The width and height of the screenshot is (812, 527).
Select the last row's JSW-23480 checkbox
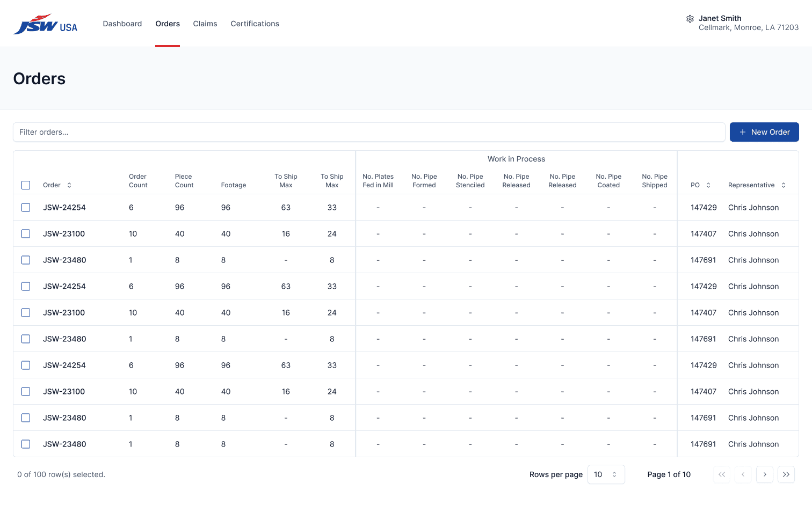tap(26, 444)
